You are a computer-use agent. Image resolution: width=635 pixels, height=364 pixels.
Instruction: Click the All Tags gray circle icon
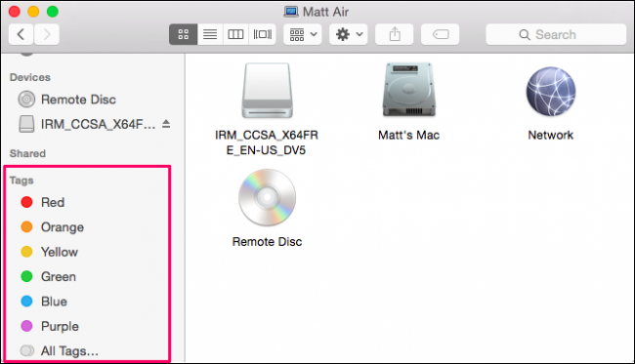click(27, 350)
